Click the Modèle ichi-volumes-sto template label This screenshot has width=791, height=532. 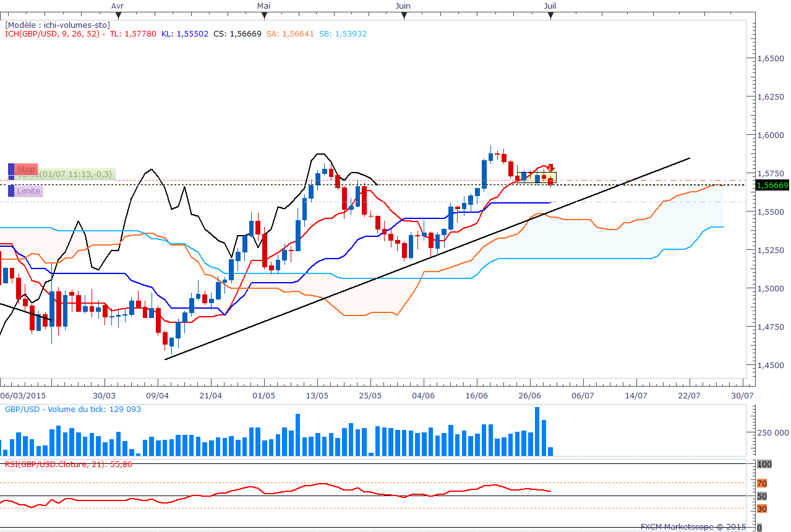(x=58, y=25)
